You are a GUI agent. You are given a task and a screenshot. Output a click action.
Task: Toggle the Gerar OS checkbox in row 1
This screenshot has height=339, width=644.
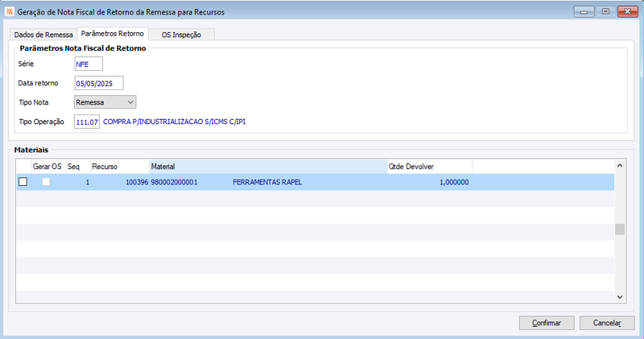click(46, 182)
